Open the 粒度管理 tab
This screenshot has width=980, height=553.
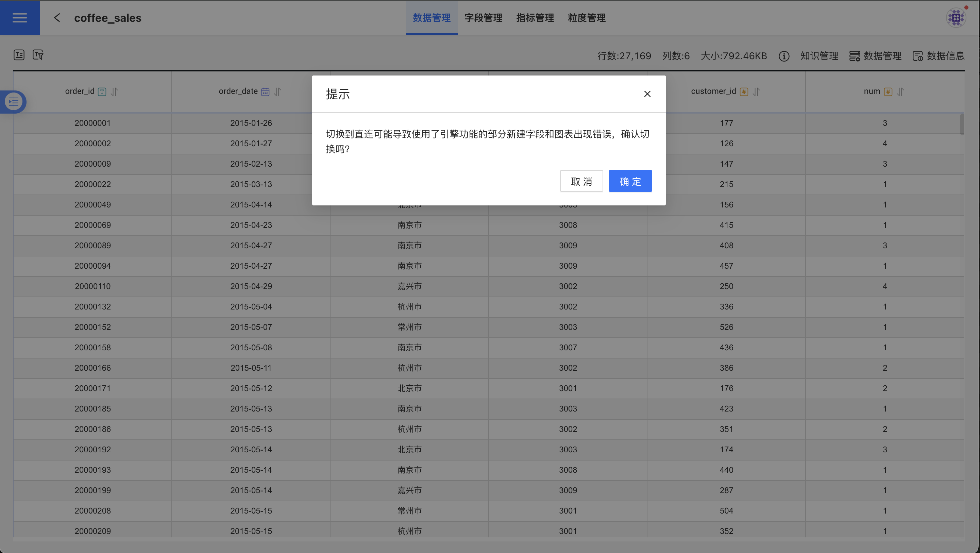[x=587, y=17]
